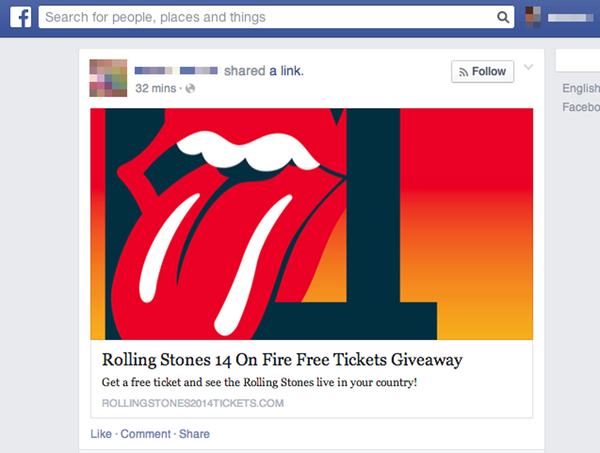The height and width of the screenshot is (453, 600).
Task: Expand the post options chevron
Action: (x=529, y=68)
